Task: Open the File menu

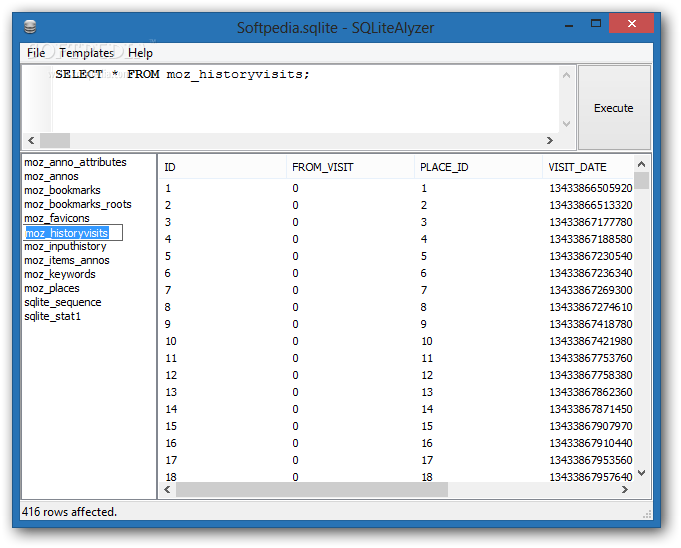Action: click(36, 53)
